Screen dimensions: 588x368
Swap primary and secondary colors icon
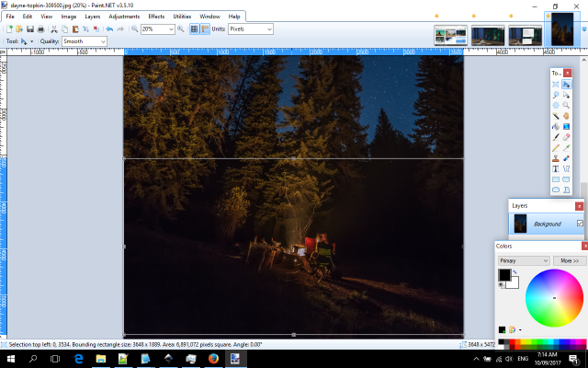514,272
